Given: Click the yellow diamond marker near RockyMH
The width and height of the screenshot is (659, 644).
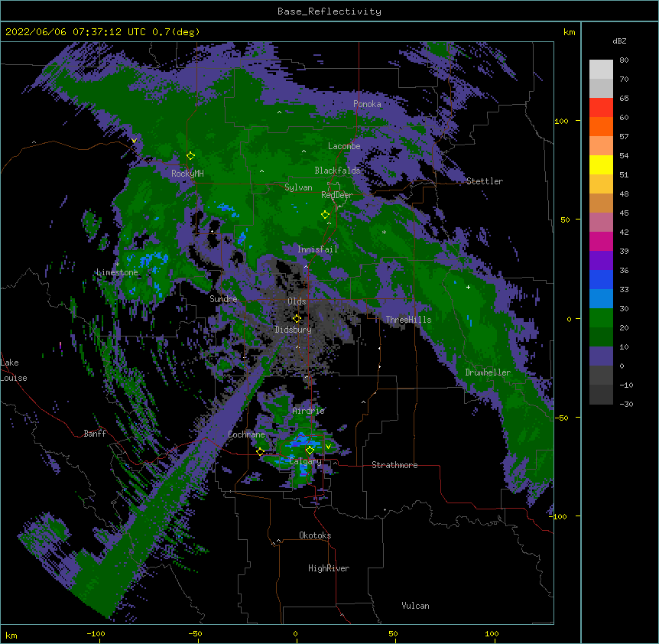Looking at the screenshot, I should [190, 156].
